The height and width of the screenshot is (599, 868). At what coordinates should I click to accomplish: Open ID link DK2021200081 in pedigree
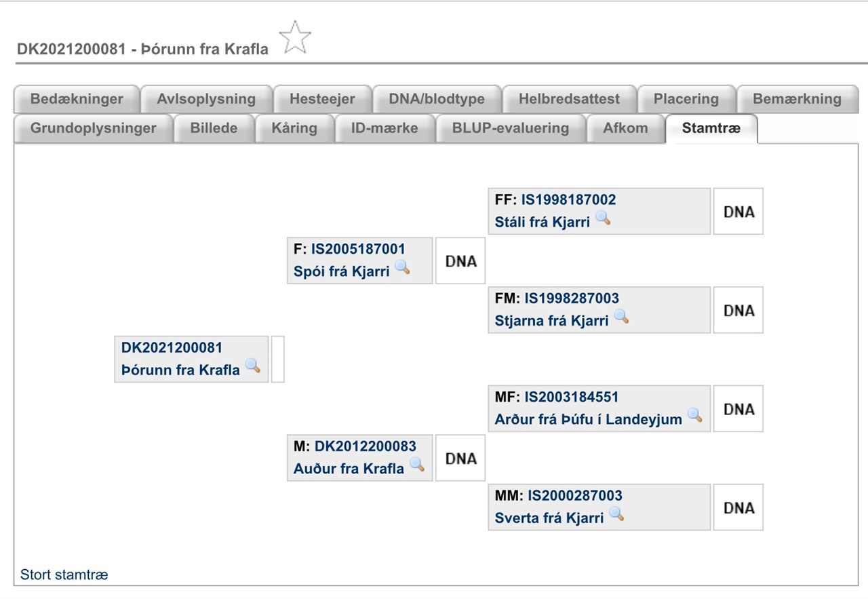coord(172,347)
